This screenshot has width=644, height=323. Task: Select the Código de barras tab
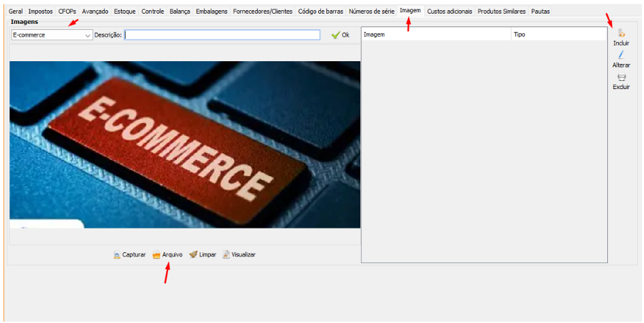click(x=320, y=12)
